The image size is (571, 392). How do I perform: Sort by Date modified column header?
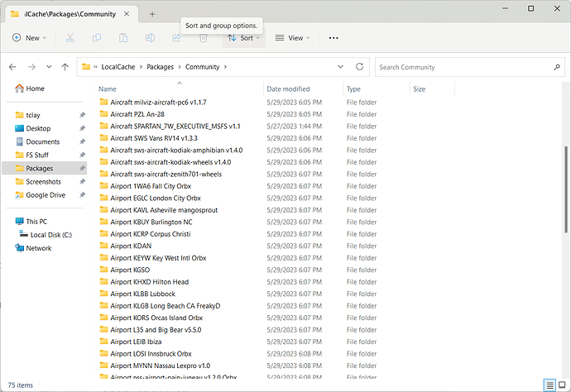(288, 88)
